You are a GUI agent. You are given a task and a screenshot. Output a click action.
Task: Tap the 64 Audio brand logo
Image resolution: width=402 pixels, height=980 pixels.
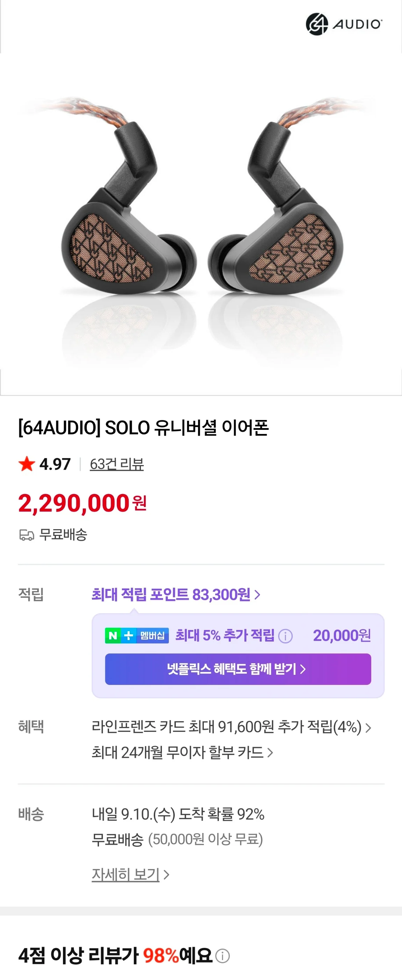pos(344,24)
